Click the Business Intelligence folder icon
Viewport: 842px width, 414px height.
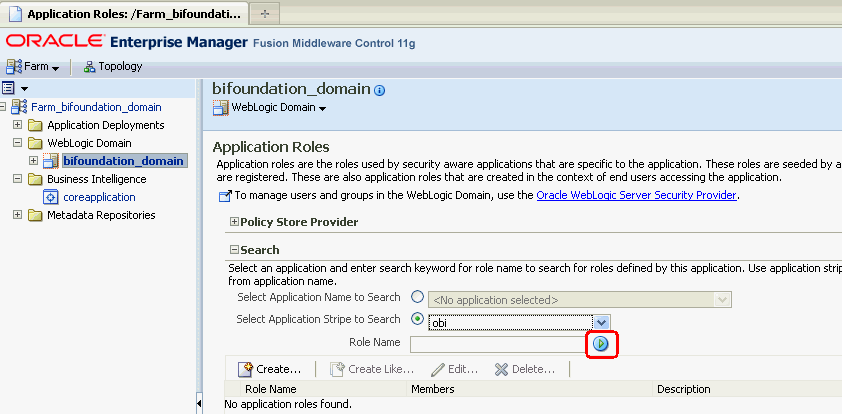pyautogui.click(x=35, y=179)
